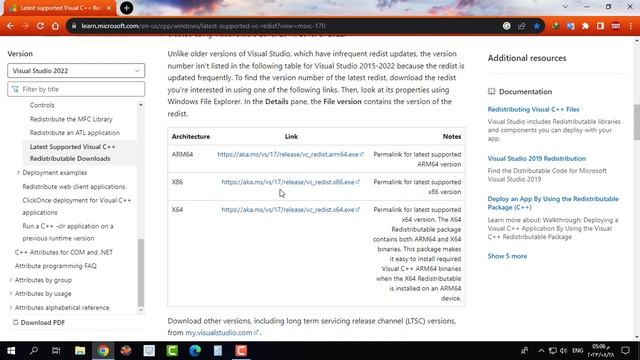Download the X64 vc_redist link
The image size is (640, 360).
coord(290,209)
